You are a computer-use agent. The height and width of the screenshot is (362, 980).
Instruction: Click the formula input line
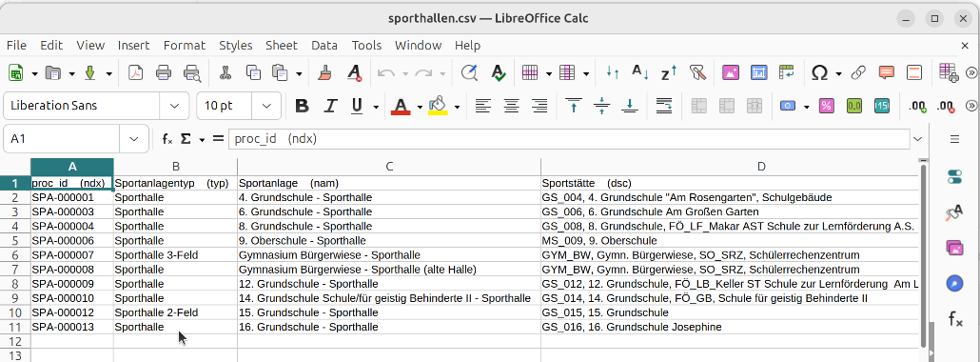point(569,139)
